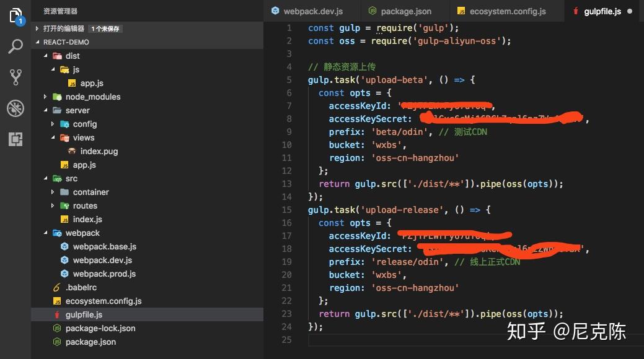
Task: Collapse the dist folder
Action: click(45, 56)
